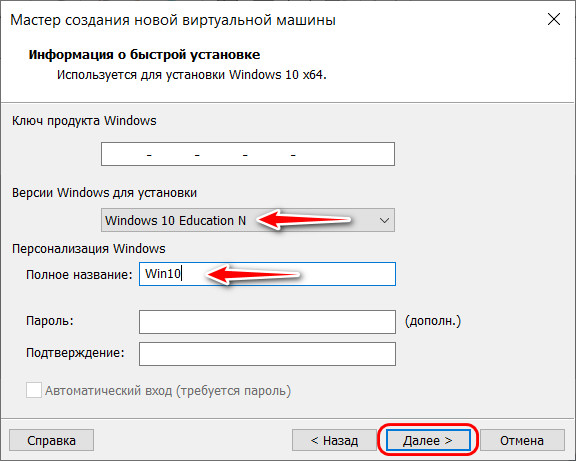Screen dimensions: 576x461
Task: Click the fourth segment of the product key field
Action: pos(269,154)
